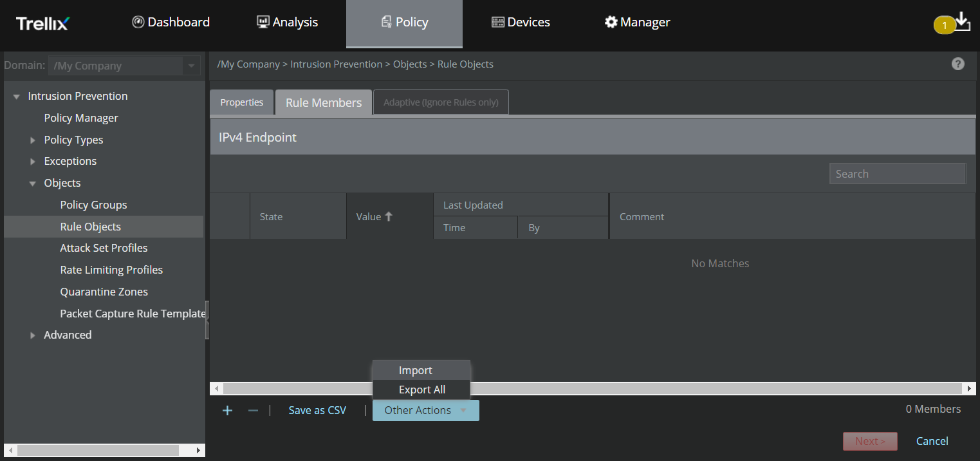Click the minus remove member icon
Image resolution: width=980 pixels, height=461 pixels.
coord(253,410)
